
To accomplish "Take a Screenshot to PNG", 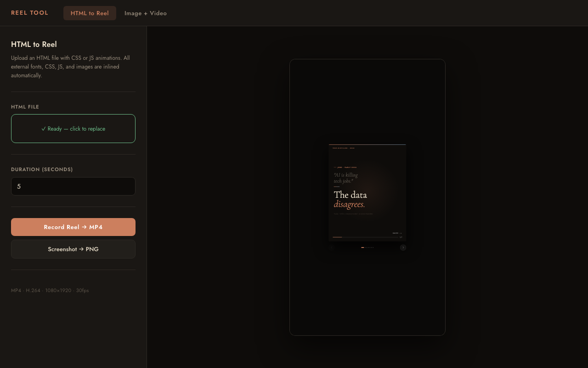I will click(x=73, y=249).
